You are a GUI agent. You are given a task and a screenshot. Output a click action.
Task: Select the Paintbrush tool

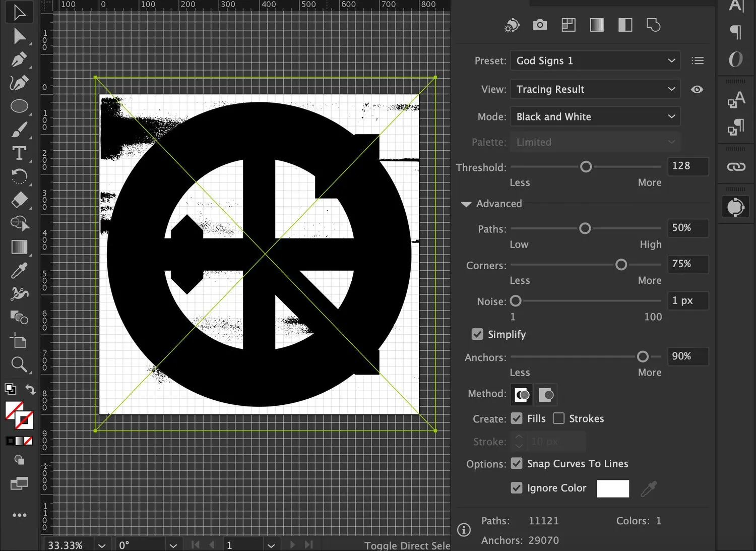[x=19, y=130]
